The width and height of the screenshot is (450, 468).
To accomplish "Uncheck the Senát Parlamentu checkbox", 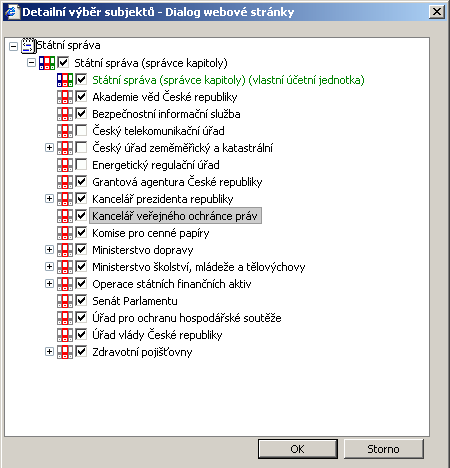I will pos(81,300).
